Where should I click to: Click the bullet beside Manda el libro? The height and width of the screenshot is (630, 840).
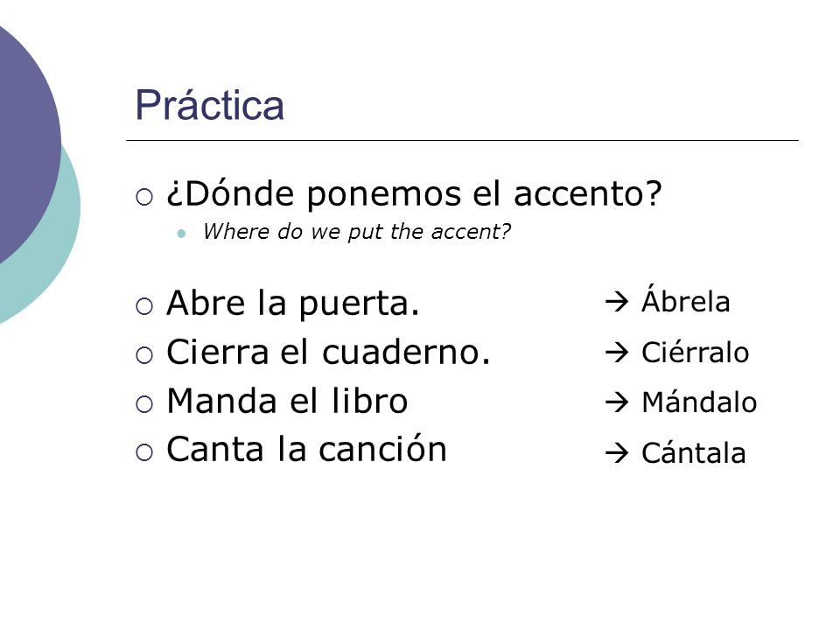[x=144, y=404]
